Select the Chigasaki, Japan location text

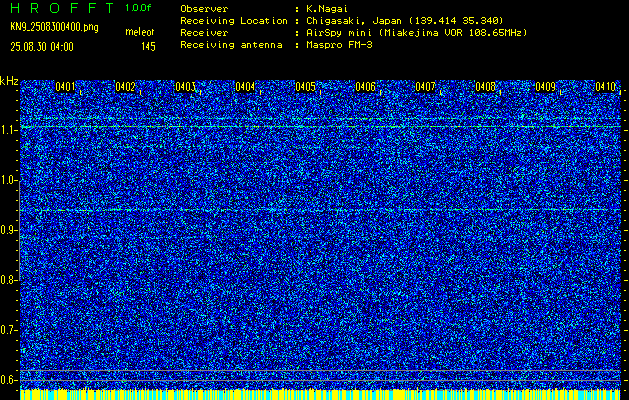(x=405, y=21)
